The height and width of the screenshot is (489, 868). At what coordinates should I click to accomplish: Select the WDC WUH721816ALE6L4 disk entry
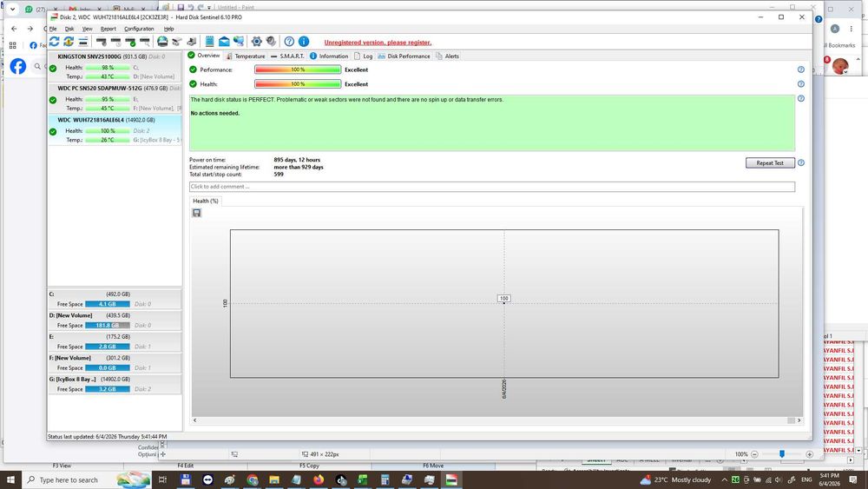tap(115, 130)
